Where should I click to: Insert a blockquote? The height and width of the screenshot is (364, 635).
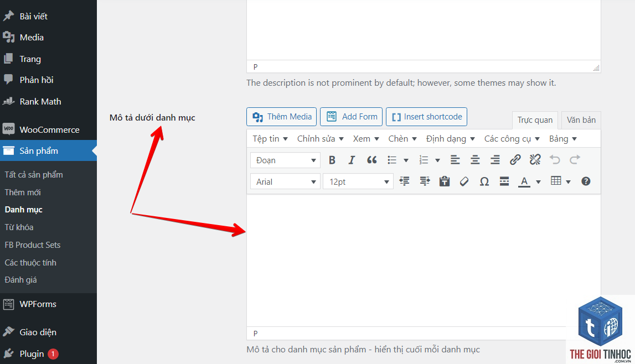coord(372,160)
